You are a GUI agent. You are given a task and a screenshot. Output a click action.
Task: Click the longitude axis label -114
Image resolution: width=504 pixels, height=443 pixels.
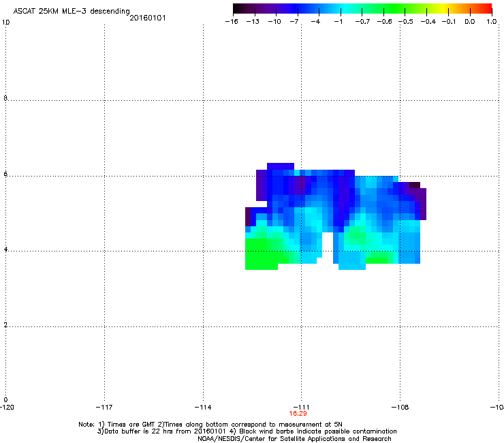[x=203, y=408]
